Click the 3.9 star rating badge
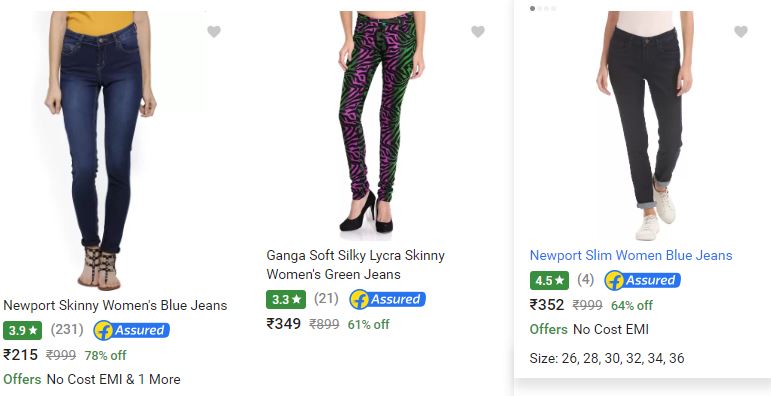The height and width of the screenshot is (396, 771). coord(23,330)
